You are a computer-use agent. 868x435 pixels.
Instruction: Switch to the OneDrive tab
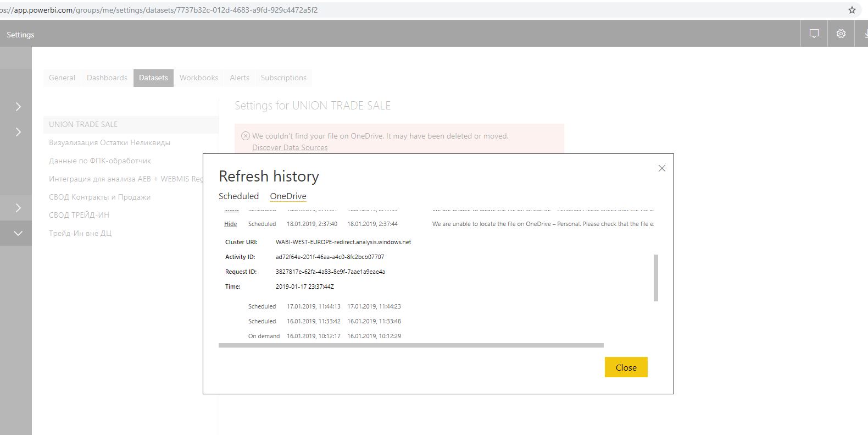coord(288,196)
